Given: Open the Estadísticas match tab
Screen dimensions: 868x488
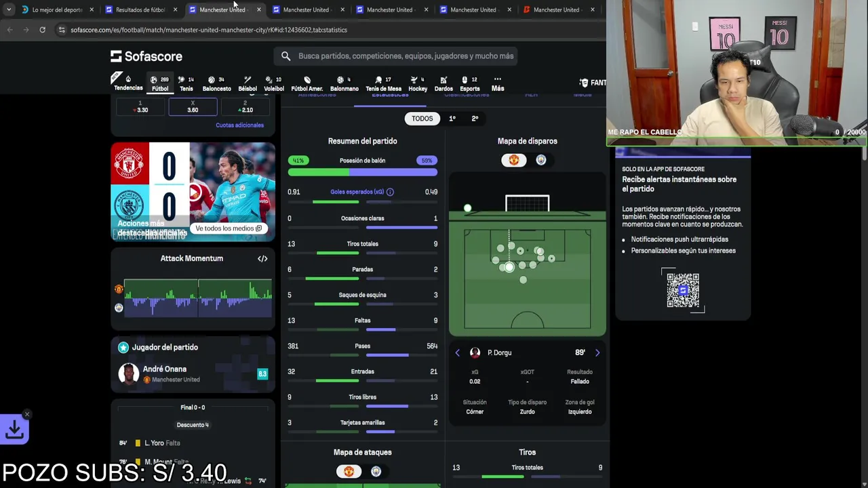Looking at the screenshot, I should tap(390, 96).
